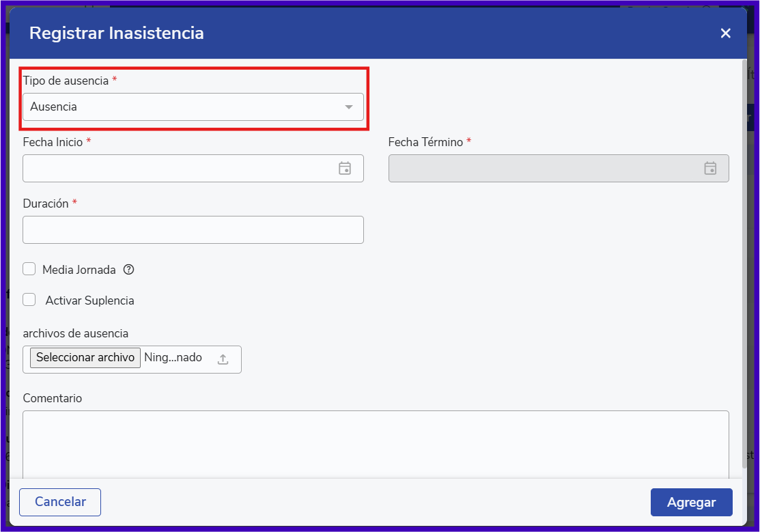The image size is (760, 532).
Task: Click inside the Comentario text area
Action: 376,444
